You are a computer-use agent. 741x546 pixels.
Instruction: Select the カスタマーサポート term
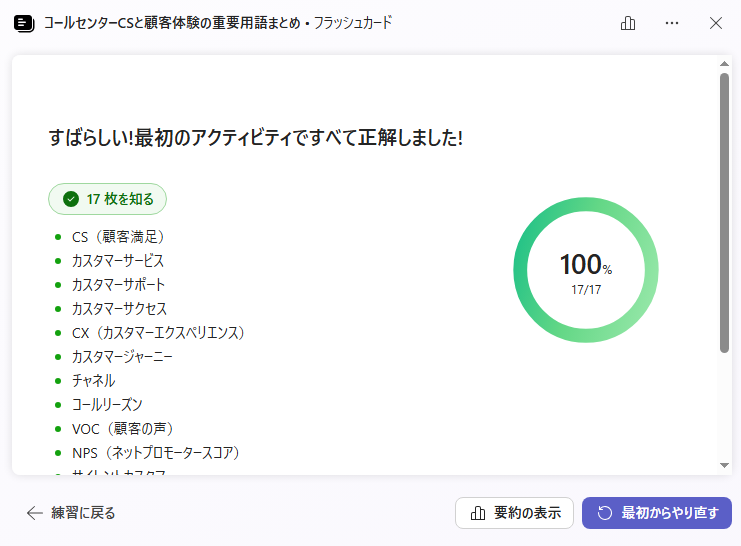click(118, 285)
